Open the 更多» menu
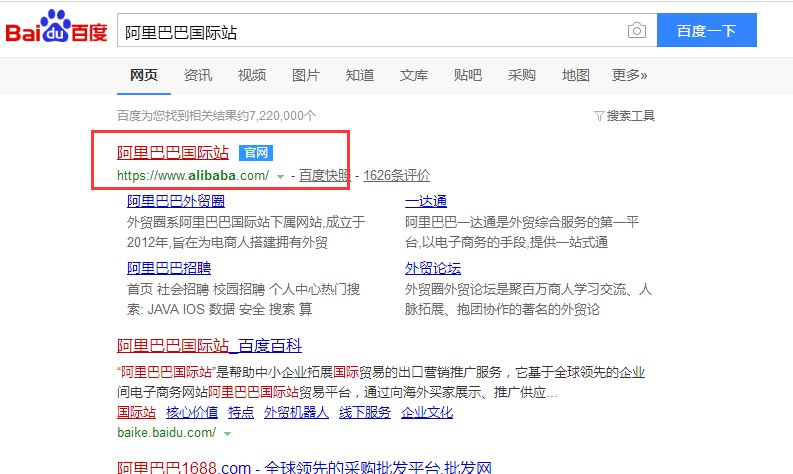 (630, 75)
